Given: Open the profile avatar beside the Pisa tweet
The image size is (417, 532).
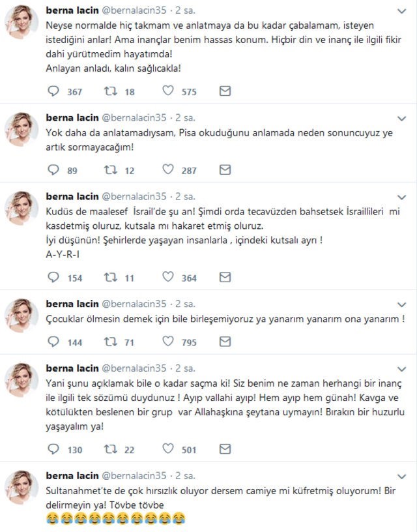Looking at the screenshot, I should coord(22,129).
